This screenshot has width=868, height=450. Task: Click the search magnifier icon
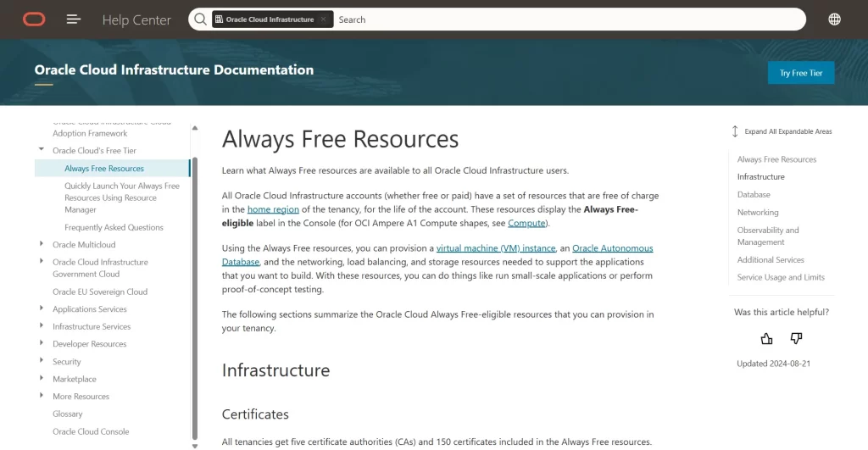coord(200,19)
